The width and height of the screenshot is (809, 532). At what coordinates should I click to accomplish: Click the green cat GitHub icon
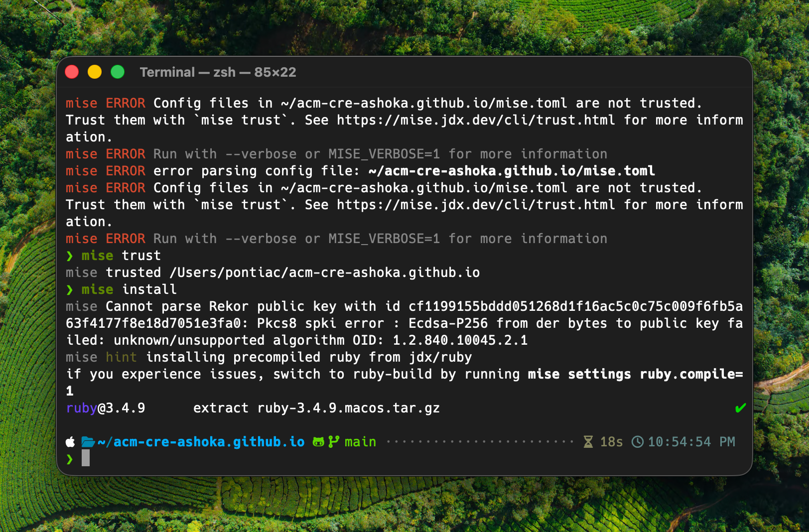tap(318, 442)
